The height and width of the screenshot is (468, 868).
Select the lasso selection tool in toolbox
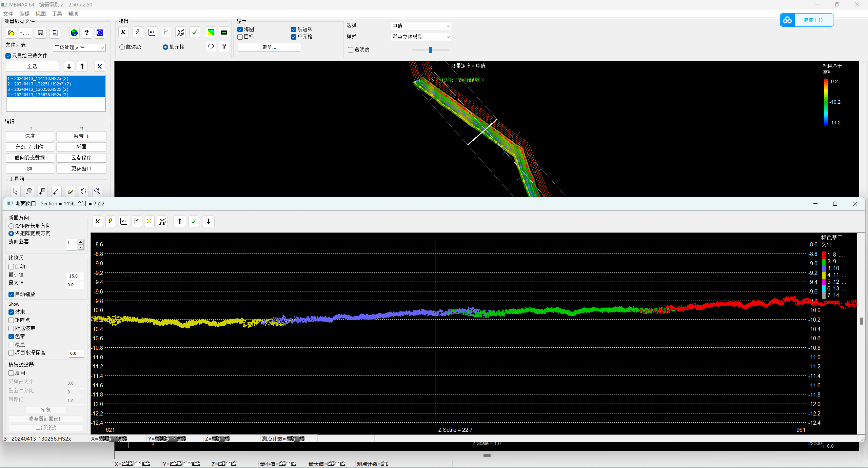29,191
